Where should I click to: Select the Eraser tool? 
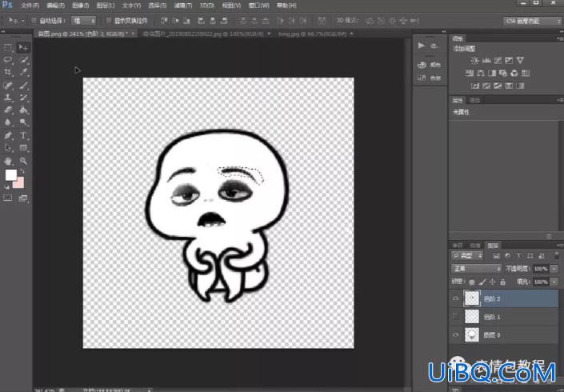click(x=8, y=110)
